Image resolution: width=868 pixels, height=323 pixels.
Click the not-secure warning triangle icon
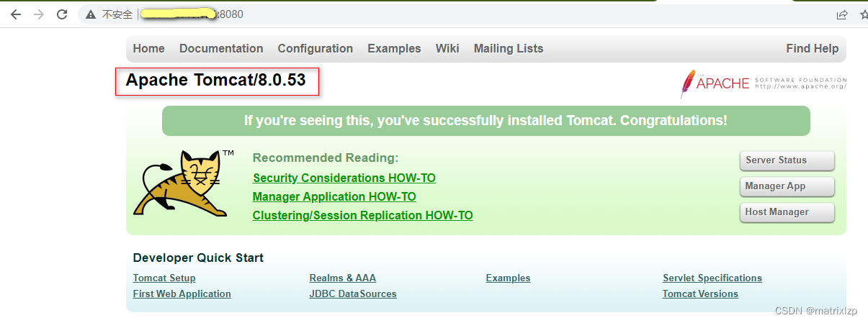[91, 14]
